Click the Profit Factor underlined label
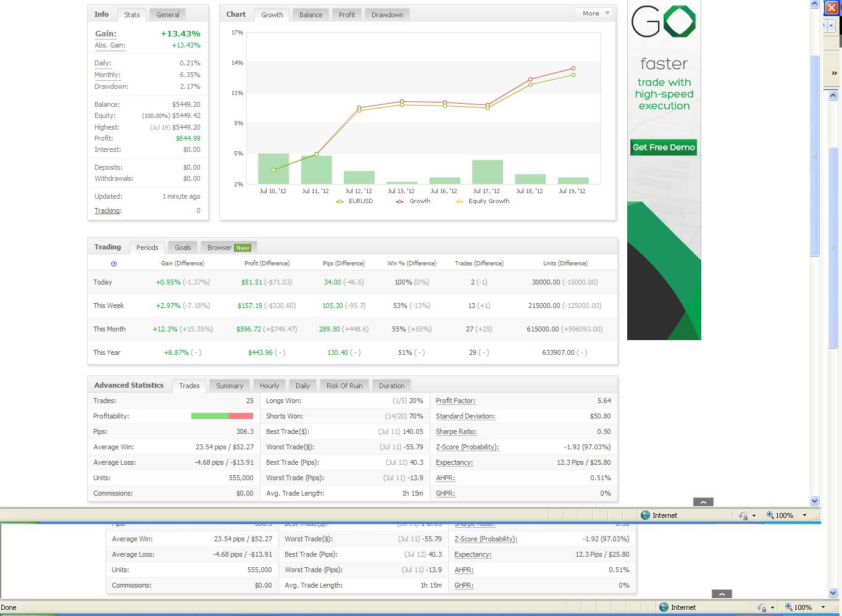The image size is (842, 616). 456,401
